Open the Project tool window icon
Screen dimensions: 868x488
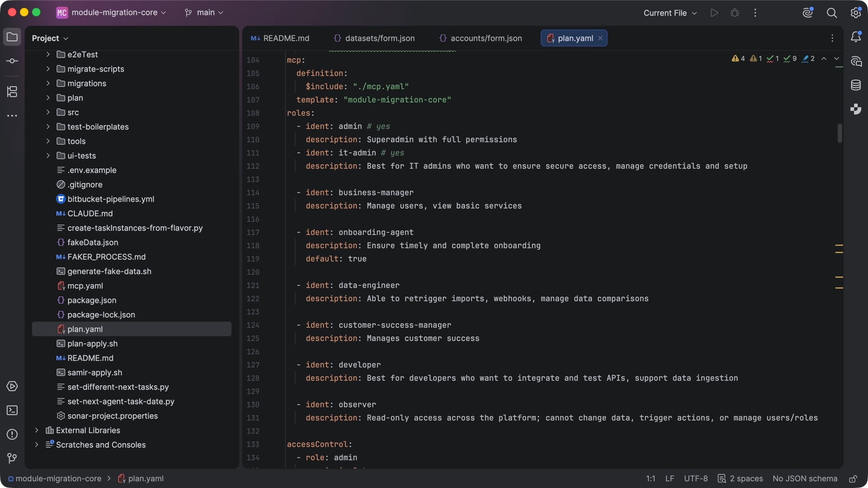click(x=12, y=37)
